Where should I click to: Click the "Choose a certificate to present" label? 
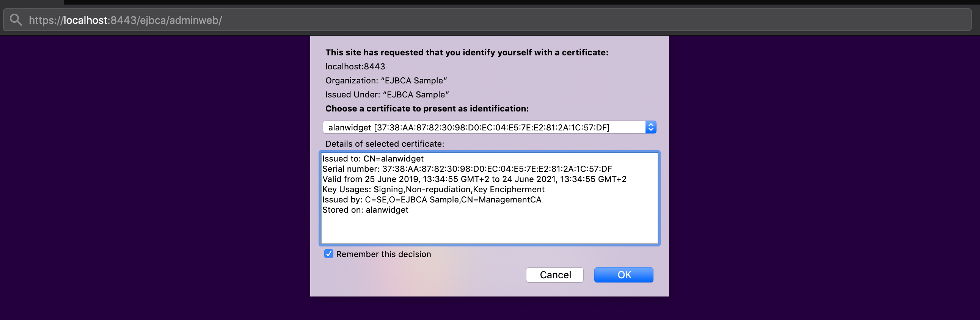click(x=426, y=109)
